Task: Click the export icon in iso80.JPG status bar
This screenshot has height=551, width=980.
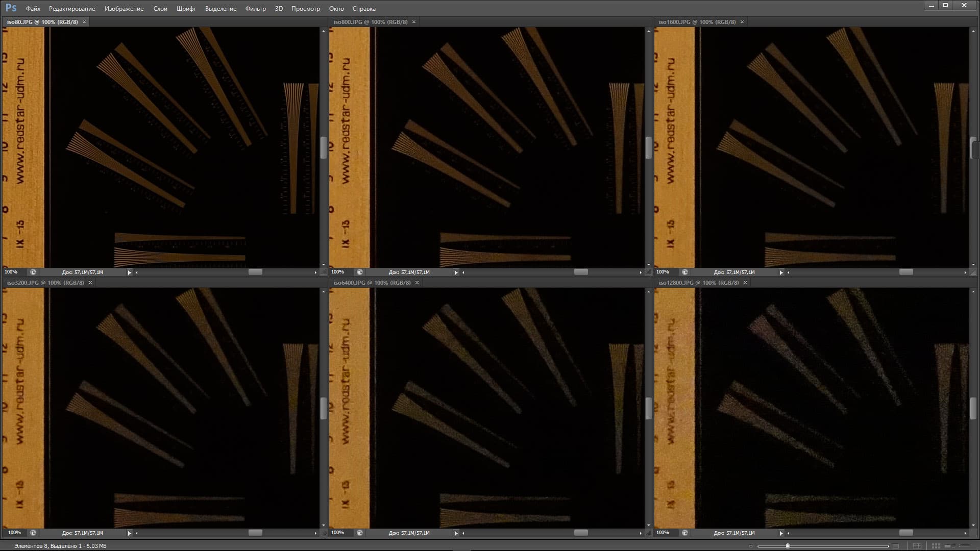Action: click(33, 272)
